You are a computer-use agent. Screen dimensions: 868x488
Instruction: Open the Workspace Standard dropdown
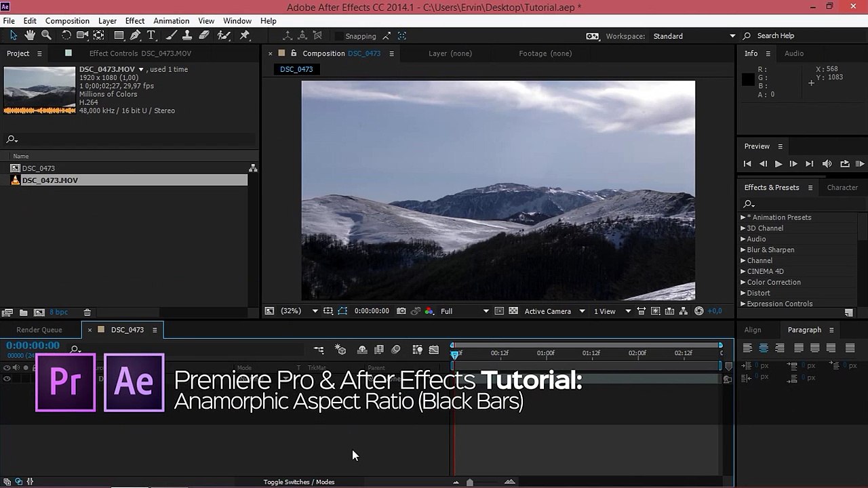(693, 36)
